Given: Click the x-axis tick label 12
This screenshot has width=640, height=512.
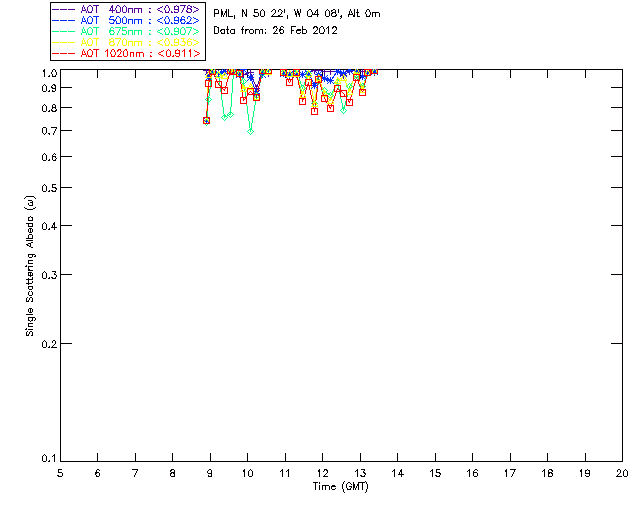Looking at the screenshot, I should pyautogui.click(x=322, y=473).
